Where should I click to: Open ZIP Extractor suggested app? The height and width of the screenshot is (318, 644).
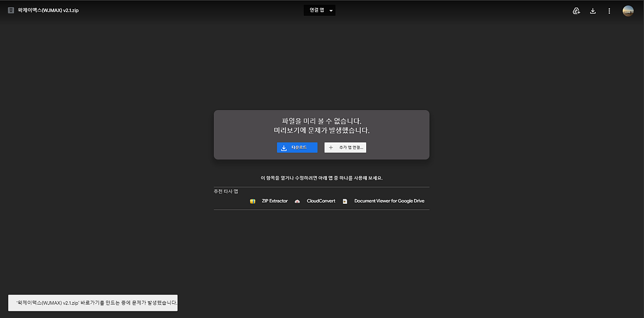pos(275,201)
